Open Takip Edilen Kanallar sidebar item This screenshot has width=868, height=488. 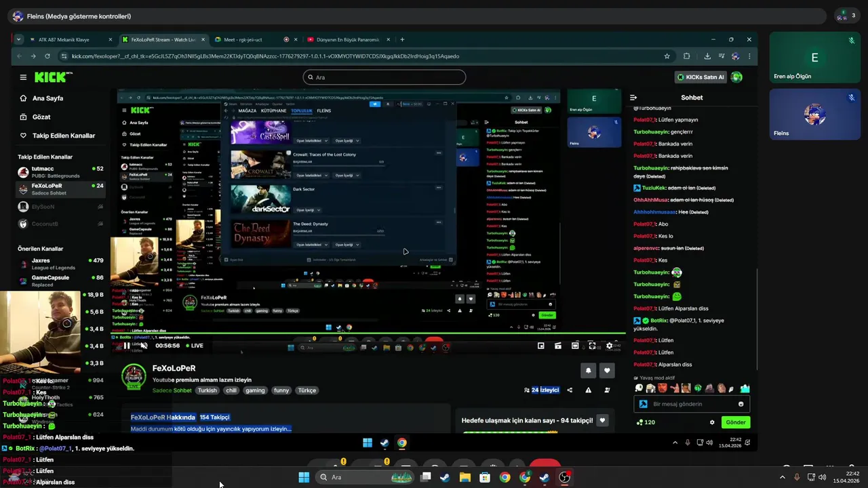click(x=58, y=136)
